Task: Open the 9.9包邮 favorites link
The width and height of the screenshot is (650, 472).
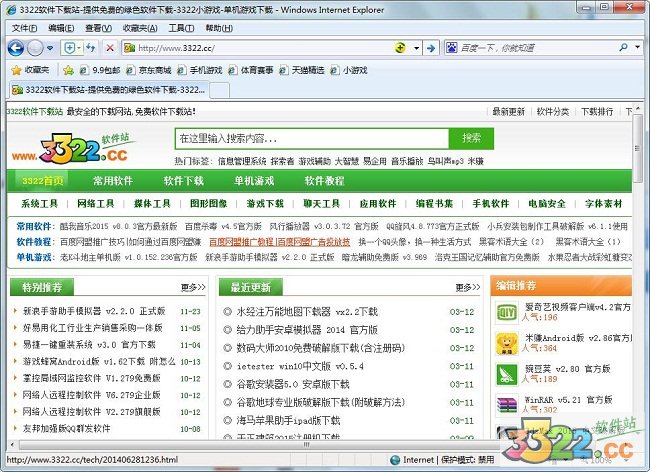Action: pos(100,70)
